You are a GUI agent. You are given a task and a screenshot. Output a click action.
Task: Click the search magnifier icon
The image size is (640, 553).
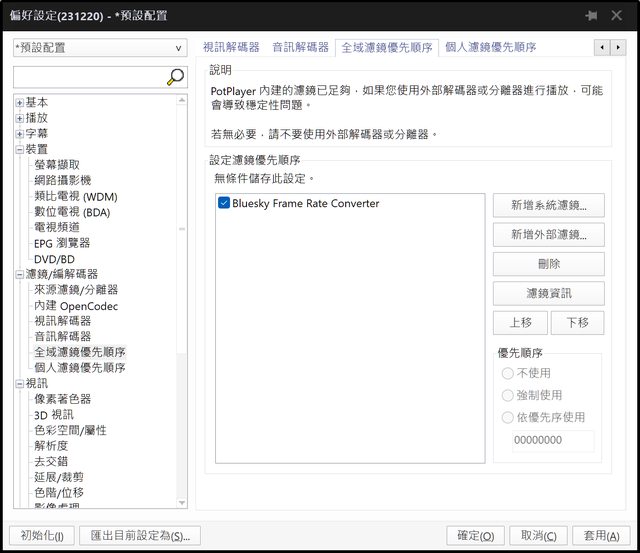[x=175, y=77]
